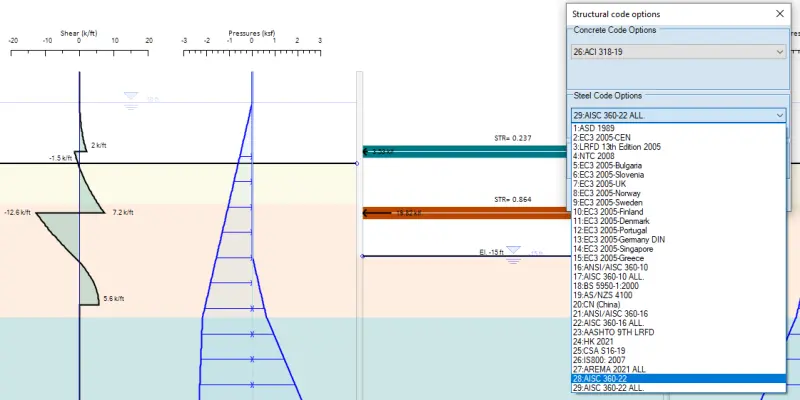
Task: Pick 27:AREMA 2021 ALL
Action: coord(678,369)
